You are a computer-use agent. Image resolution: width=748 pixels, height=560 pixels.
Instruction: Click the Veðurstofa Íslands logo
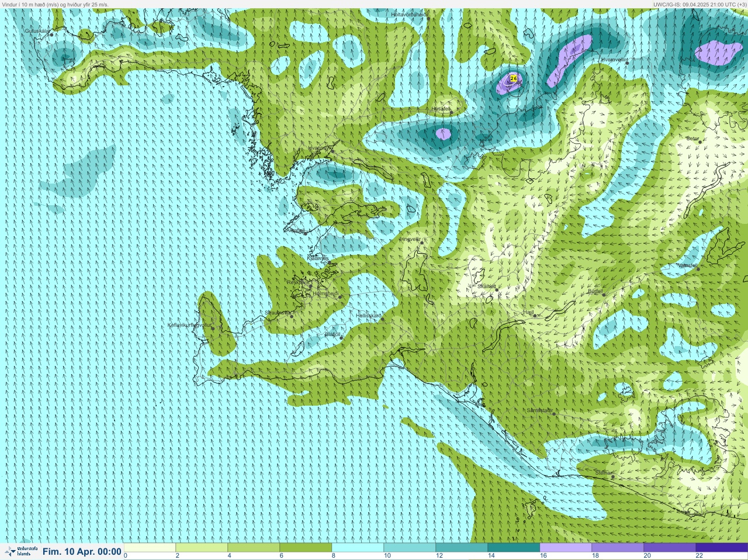(x=21, y=551)
